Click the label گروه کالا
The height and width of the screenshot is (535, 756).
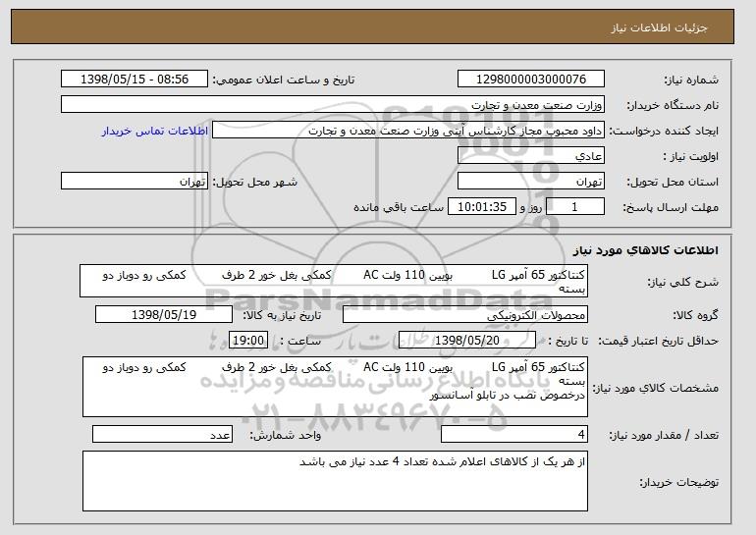point(696,315)
